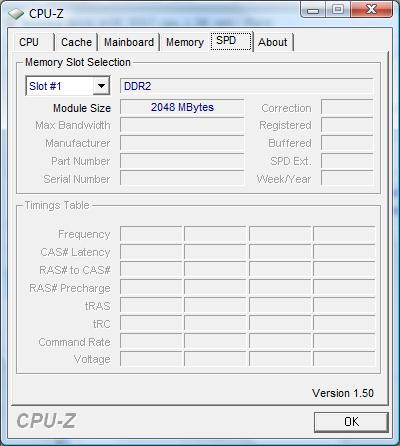The height and width of the screenshot is (446, 400).
Task: Select the SPD tab
Action: [x=231, y=41]
